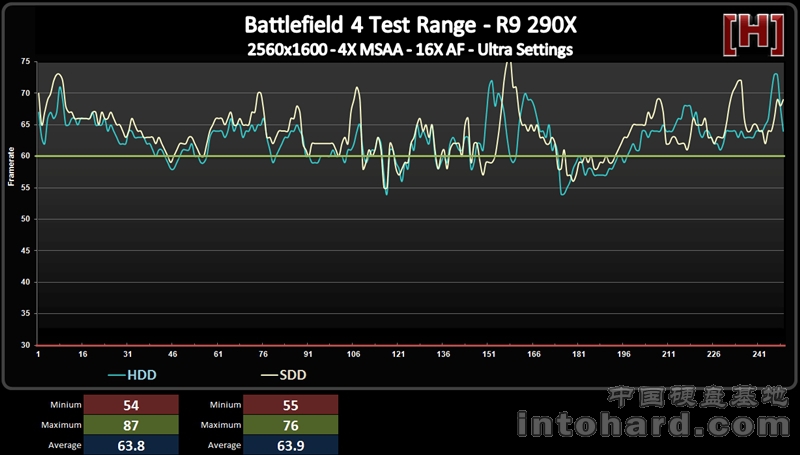Click the y-axis tick label 45

(x=26, y=251)
